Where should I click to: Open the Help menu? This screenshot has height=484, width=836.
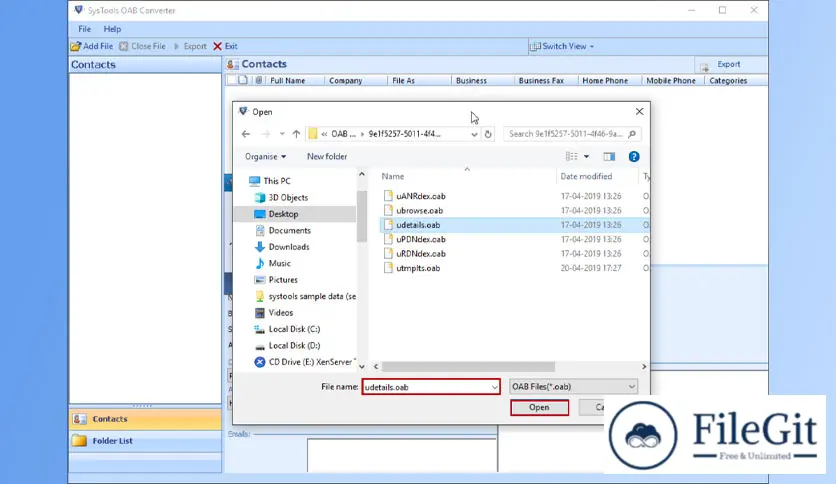112,29
